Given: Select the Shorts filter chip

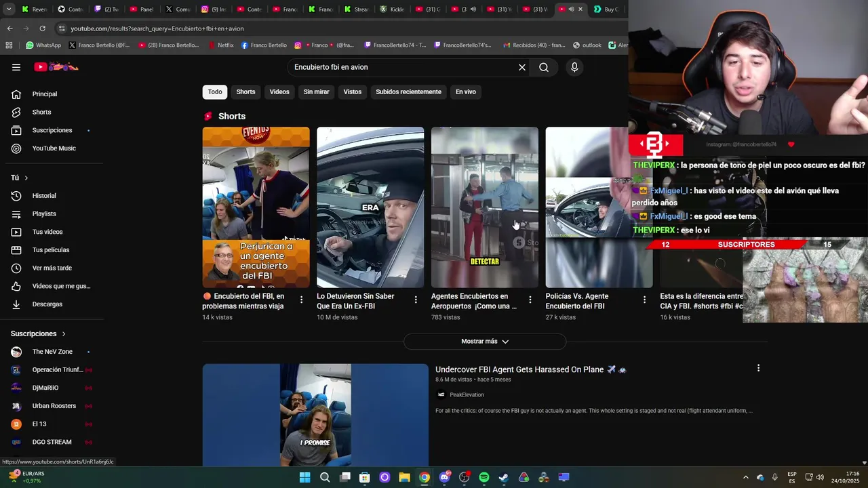Looking at the screenshot, I should 245,91.
